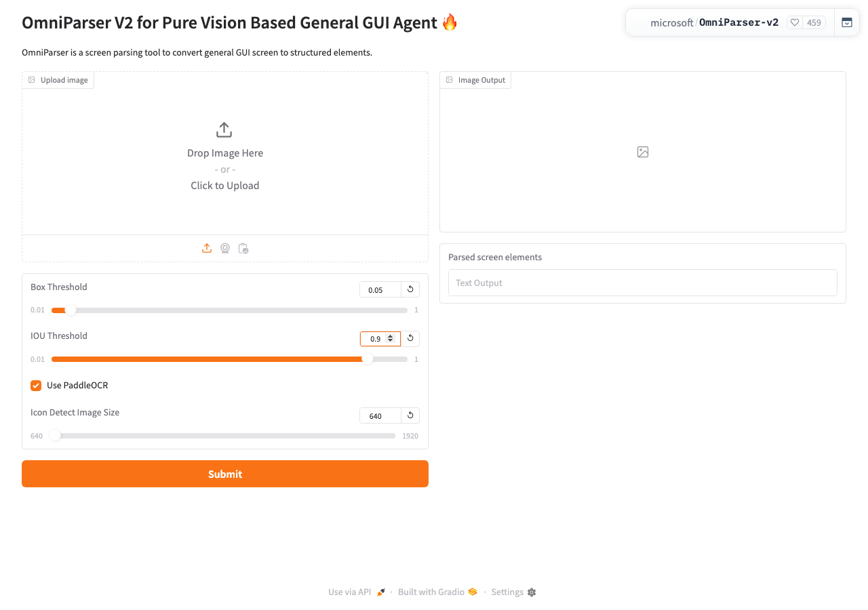This screenshot has width=868, height=610.
Task: Select the webcam capture source icon
Action: pos(225,249)
